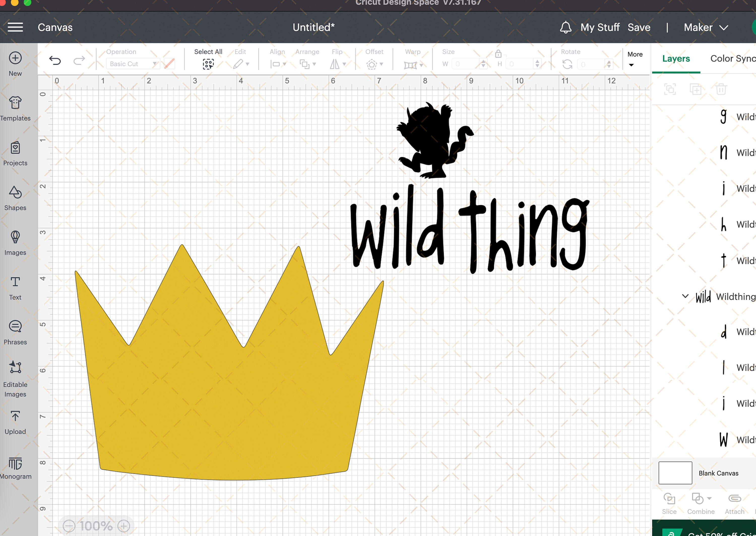Screen dimensions: 756x536
Task: Click the Upload icon
Action: [x=15, y=416]
